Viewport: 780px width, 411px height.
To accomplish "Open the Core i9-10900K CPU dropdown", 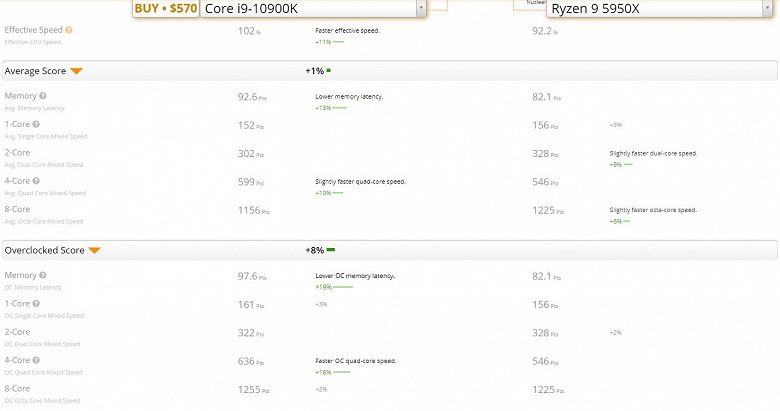I will [313, 8].
